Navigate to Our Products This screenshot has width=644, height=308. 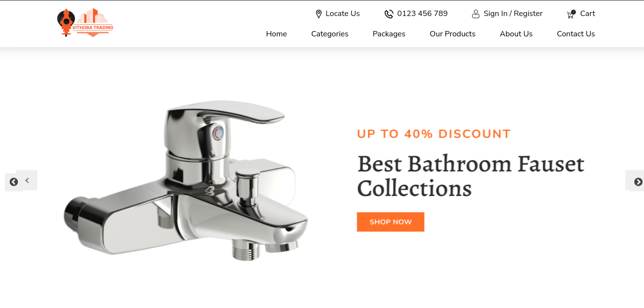[x=453, y=34]
